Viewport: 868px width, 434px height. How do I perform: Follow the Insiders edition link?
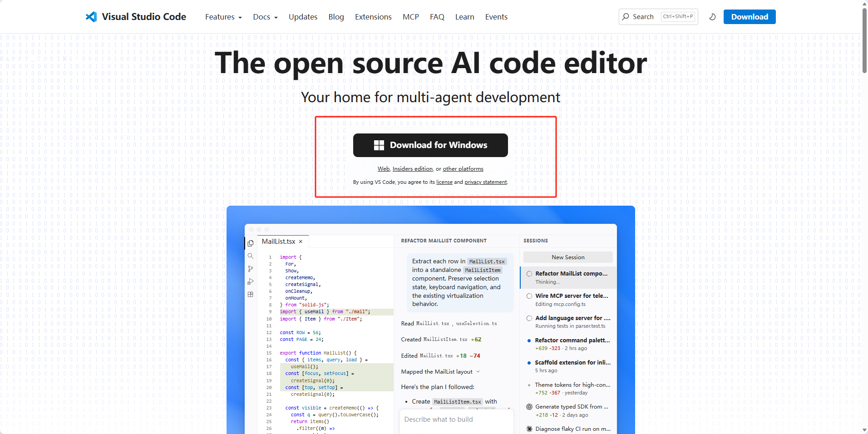[x=413, y=169]
